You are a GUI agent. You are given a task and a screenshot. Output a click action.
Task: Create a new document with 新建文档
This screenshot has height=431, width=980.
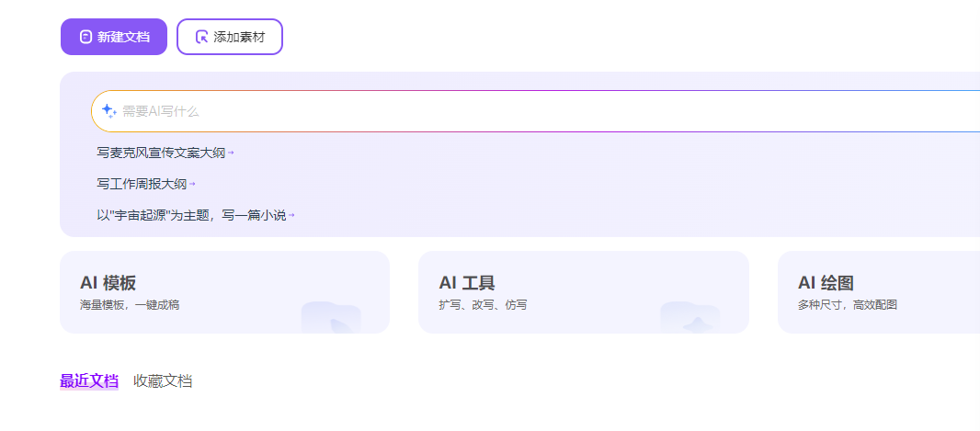pos(114,37)
